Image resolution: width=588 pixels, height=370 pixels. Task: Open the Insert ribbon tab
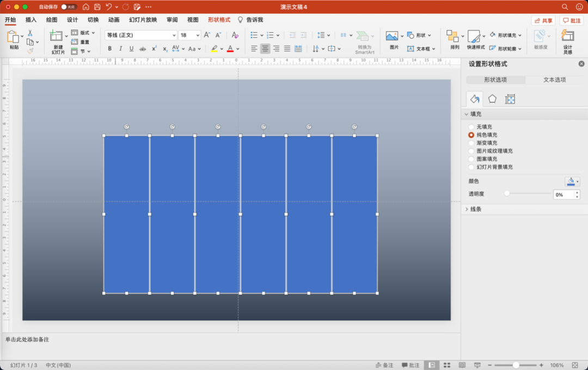tap(30, 20)
